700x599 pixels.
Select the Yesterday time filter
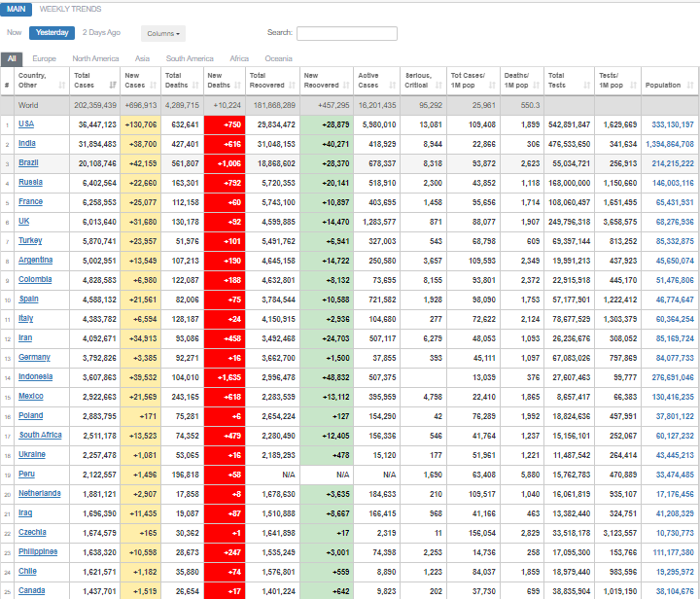pos(52,33)
